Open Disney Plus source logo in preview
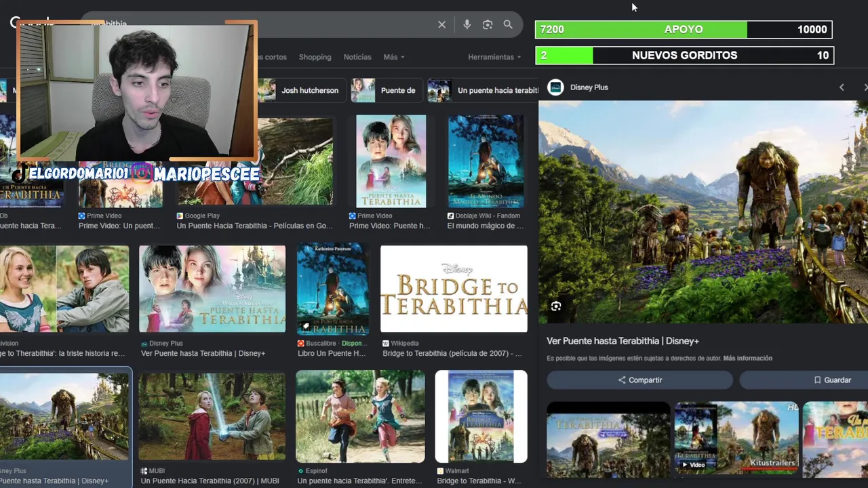 555,87
